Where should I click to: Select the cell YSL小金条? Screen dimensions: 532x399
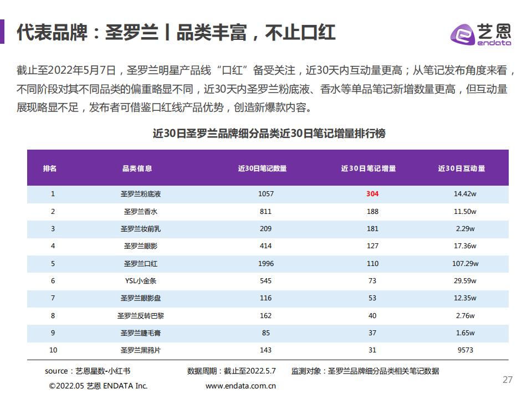point(140,281)
